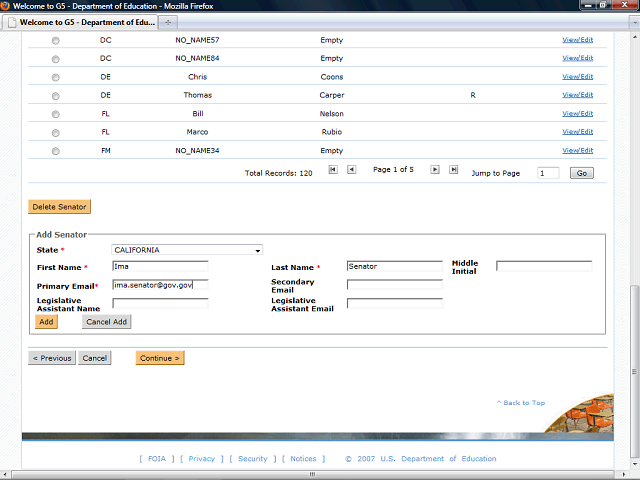Select radio button for Marco Rubio
Image resolution: width=640 pixels, height=480 pixels.
(55, 133)
